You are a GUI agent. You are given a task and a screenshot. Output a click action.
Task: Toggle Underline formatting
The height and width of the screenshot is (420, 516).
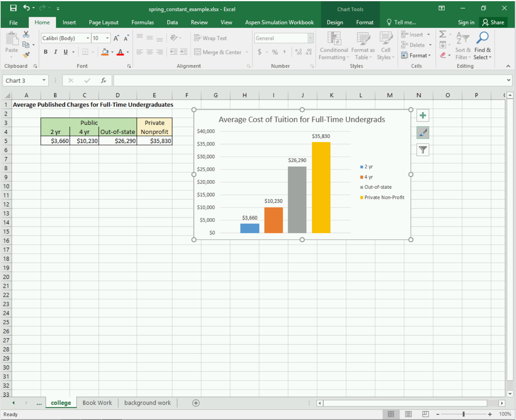point(65,52)
